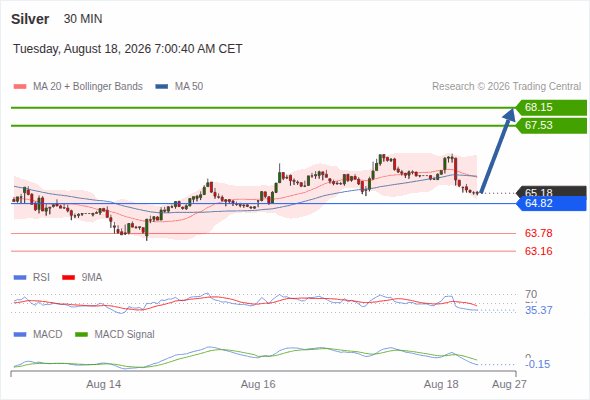Click the RSI blue legend swatch
This screenshot has width=590, height=400.
click(x=20, y=278)
